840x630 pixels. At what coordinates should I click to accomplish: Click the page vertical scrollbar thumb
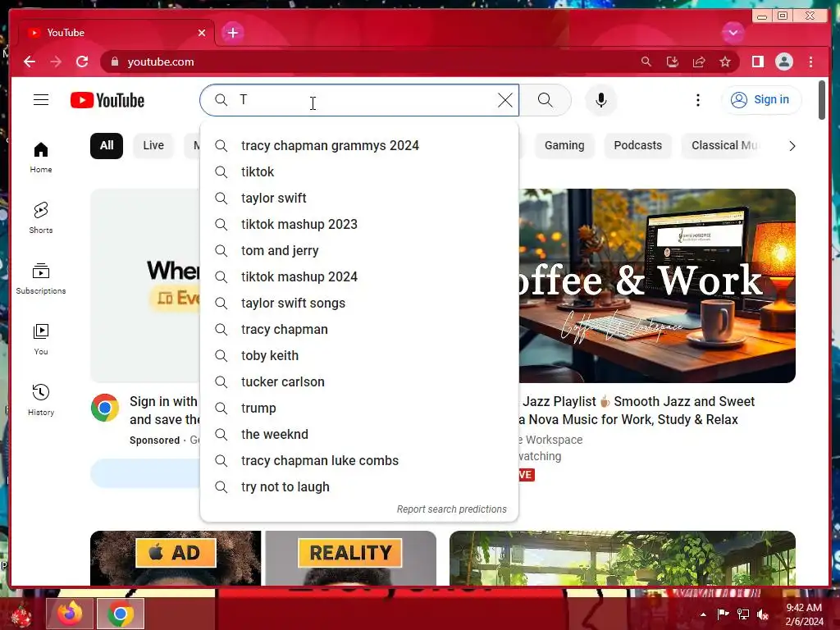[822, 99]
